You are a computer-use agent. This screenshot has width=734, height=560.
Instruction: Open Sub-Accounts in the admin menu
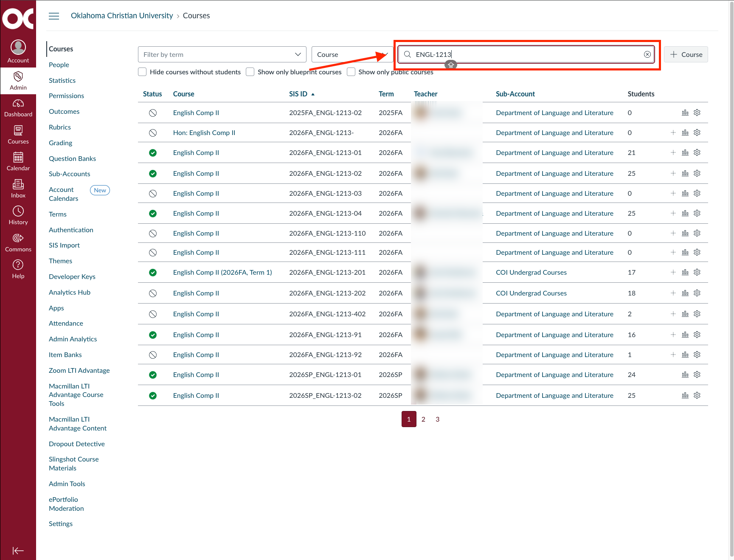click(x=70, y=174)
